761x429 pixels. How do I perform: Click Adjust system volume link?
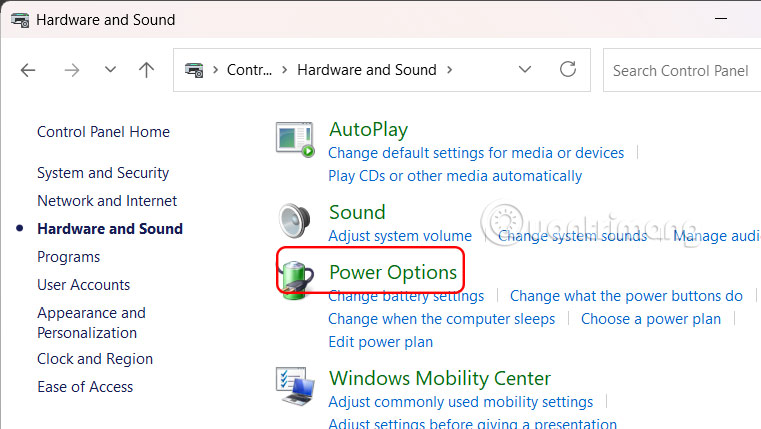click(400, 237)
